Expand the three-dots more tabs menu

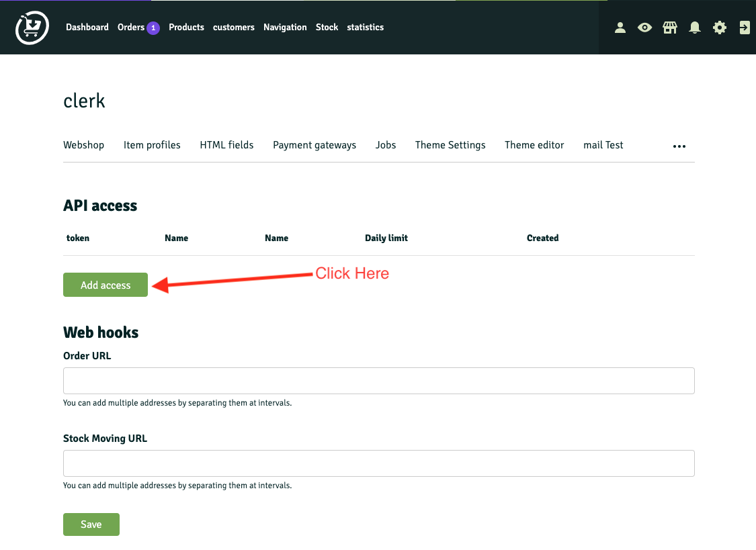tap(679, 146)
